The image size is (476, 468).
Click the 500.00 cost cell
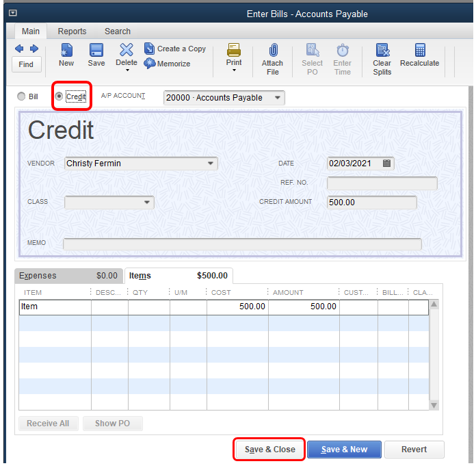pyautogui.click(x=237, y=307)
